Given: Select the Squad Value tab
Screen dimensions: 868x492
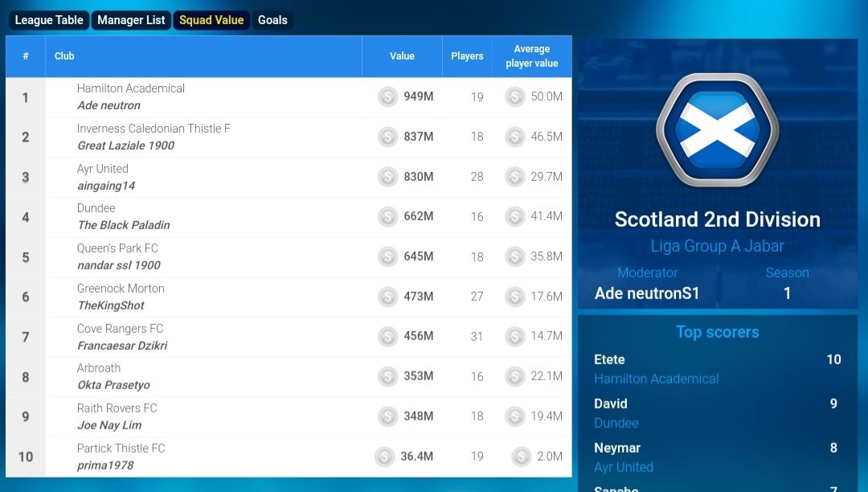Looking at the screenshot, I should [x=211, y=20].
